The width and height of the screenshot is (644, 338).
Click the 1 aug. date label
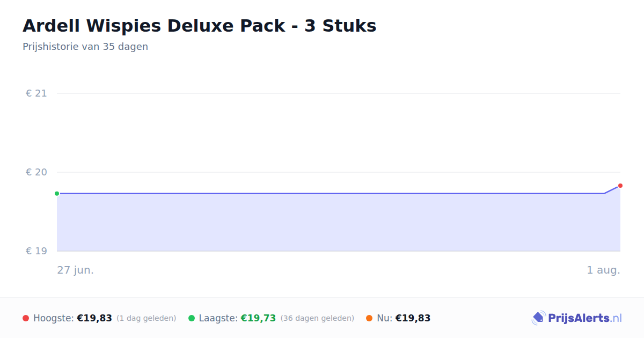[x=603, y=270]
